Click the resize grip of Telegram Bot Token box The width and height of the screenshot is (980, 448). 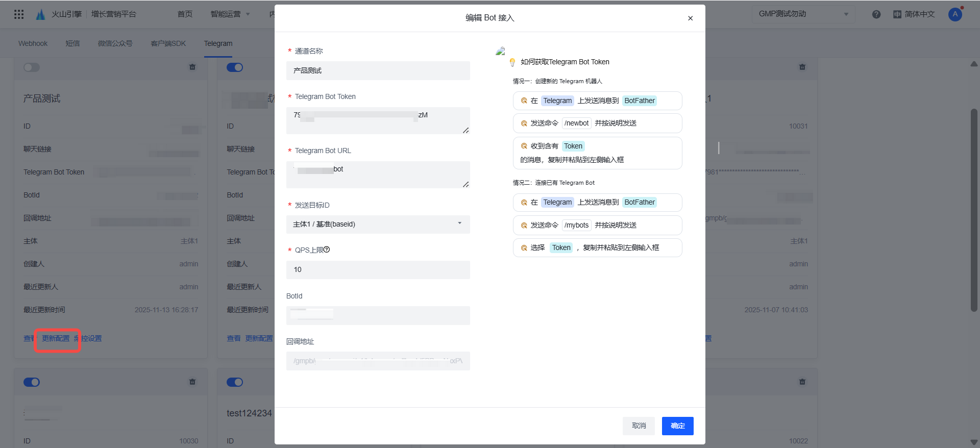tap(465, 131)
